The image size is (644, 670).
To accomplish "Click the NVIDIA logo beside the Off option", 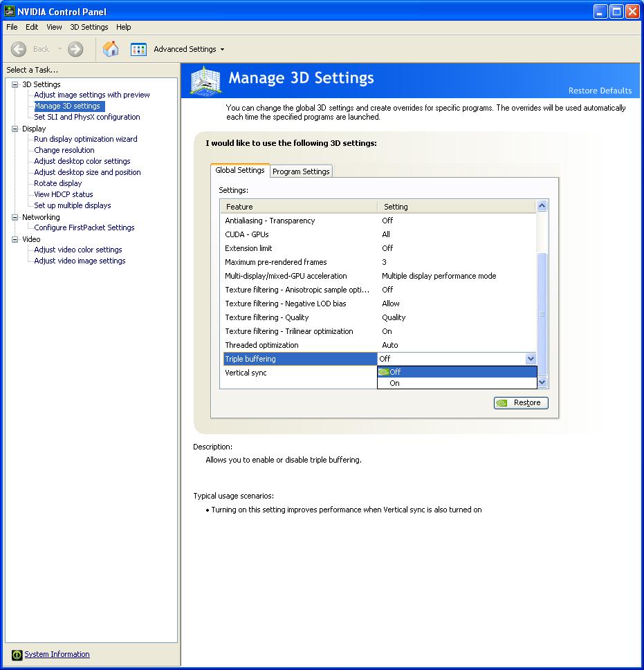I will 383,372.
